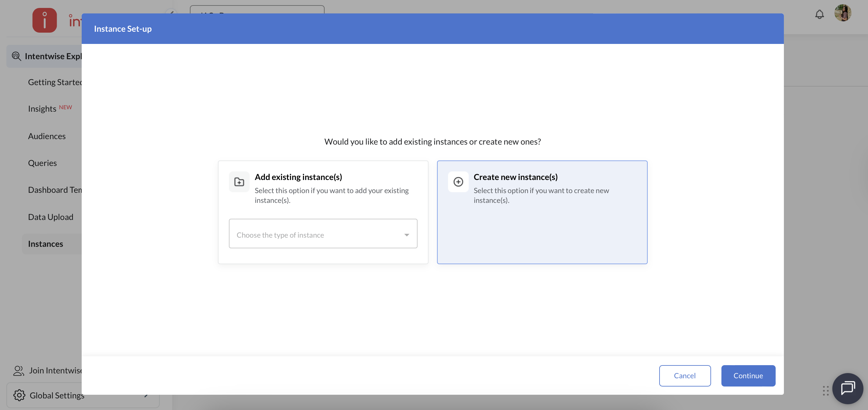
Task: Click the circled plus icon for new instances
Action: pos(458,182)
